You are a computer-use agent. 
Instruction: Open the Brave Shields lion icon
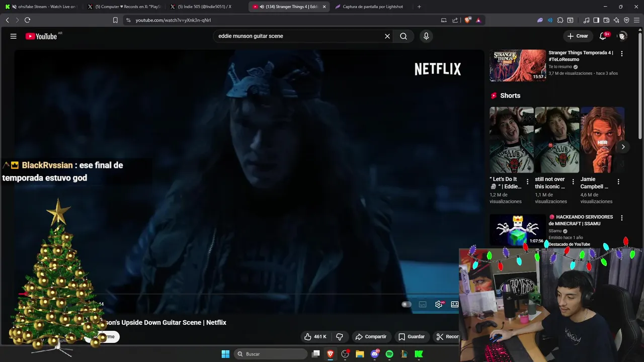click(467, 20)
